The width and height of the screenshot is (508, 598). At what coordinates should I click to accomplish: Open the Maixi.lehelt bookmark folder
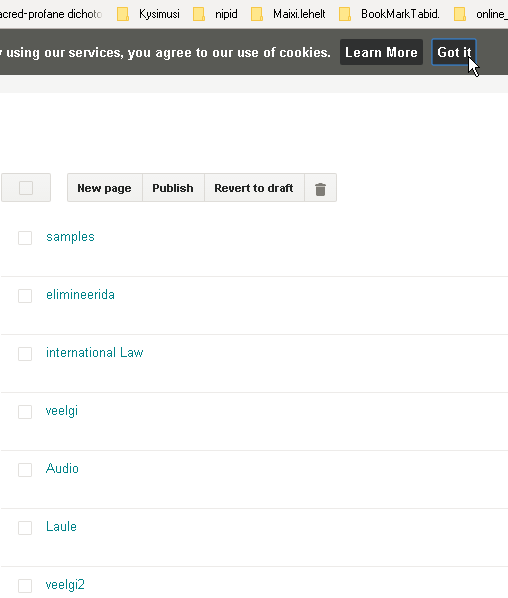point(288,14)
